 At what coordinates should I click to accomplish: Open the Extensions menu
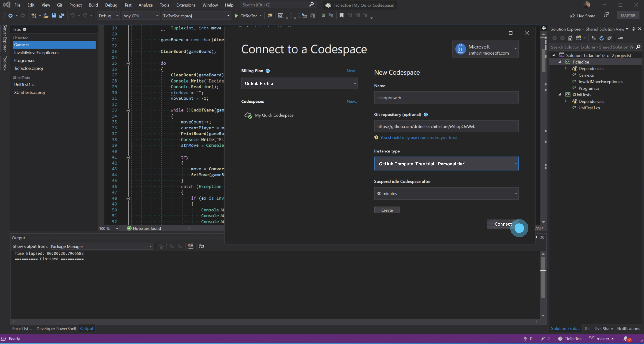[185, 5]
